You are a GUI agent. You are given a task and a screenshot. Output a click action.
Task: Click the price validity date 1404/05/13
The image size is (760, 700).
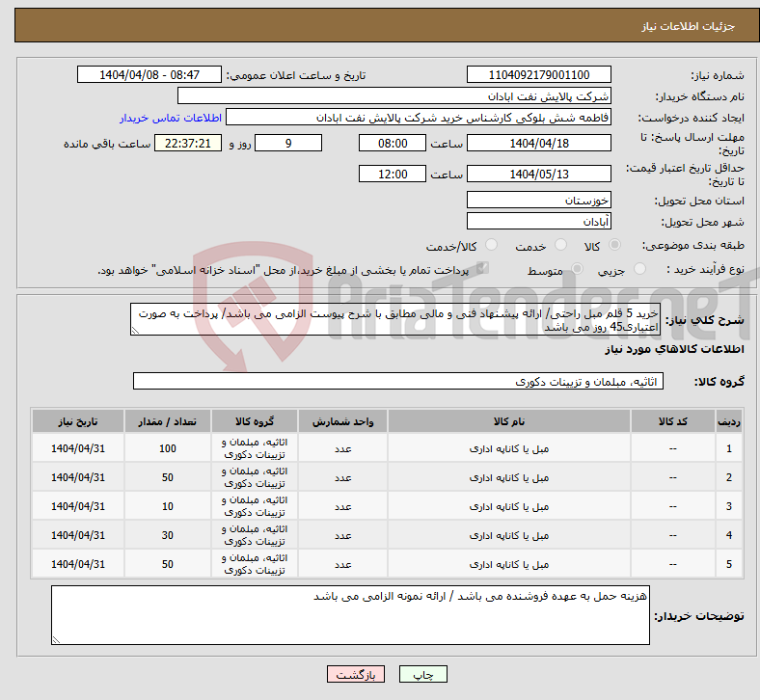[x=539, y=174]
